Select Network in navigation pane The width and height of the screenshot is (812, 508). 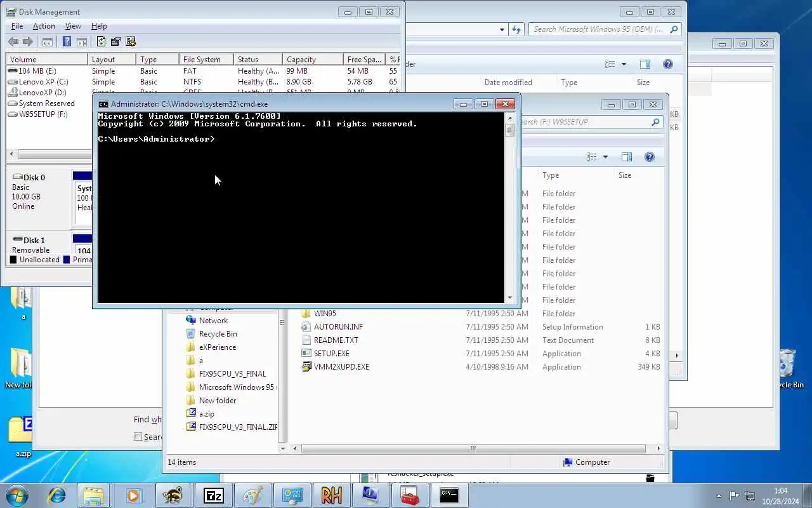coord(213,321)
